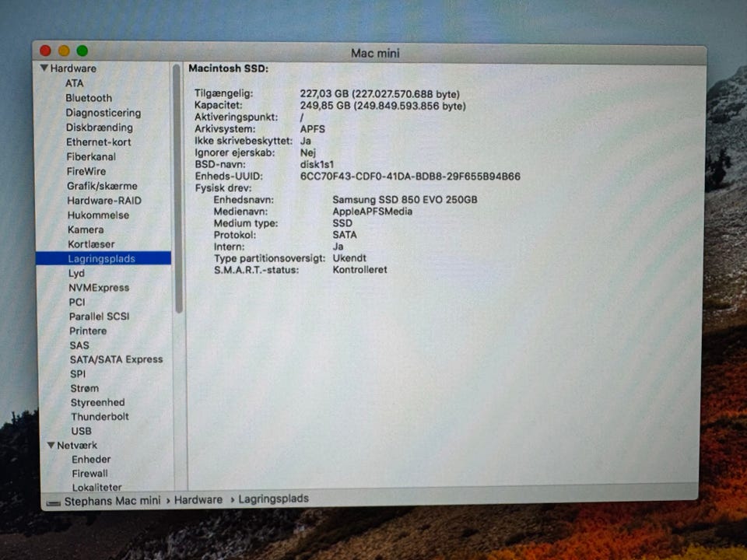747x560 pixels.
Task: Click the Samsung SSD 850 EVO 250GB value
Action: (405, 200)
